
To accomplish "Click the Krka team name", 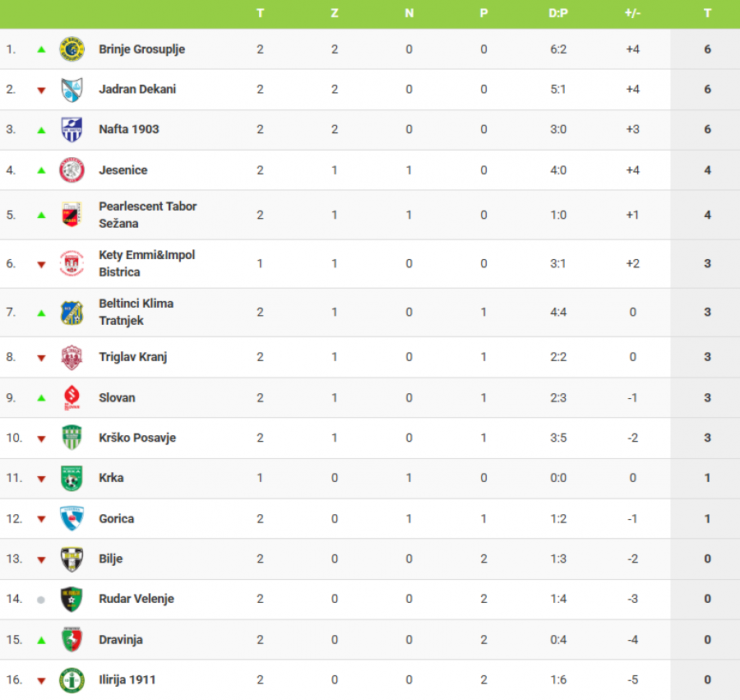I will (111, 478).
